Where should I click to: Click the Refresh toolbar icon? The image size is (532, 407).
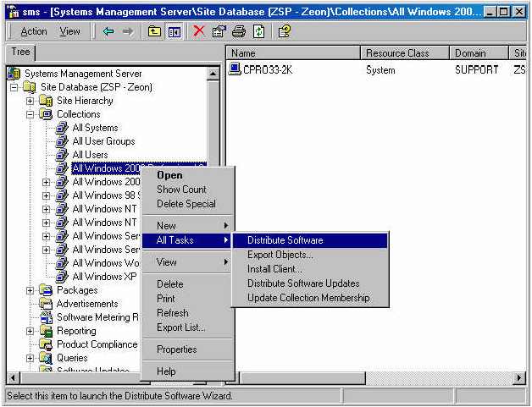point(259,32)
